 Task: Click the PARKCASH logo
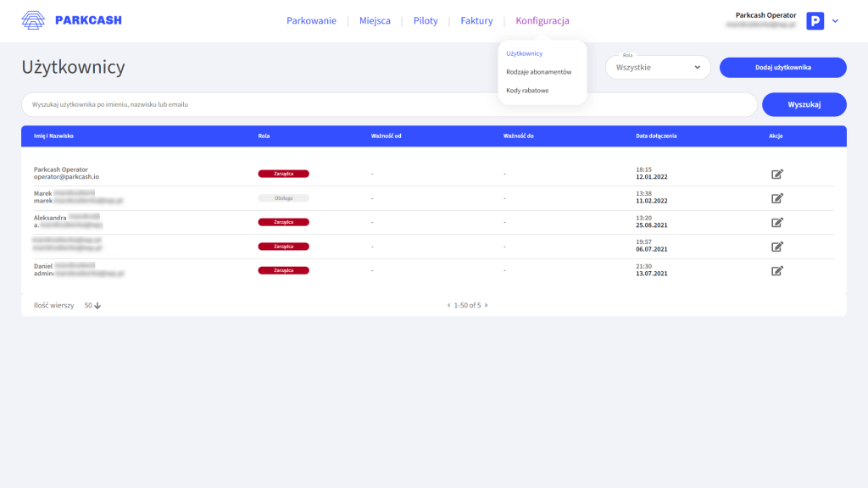pyautogui.click(x=71, y=20)
